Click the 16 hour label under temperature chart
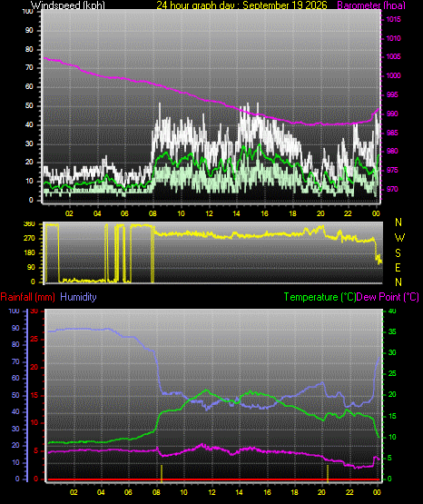The width and height of the screenshot is (423, 504). 267,492
